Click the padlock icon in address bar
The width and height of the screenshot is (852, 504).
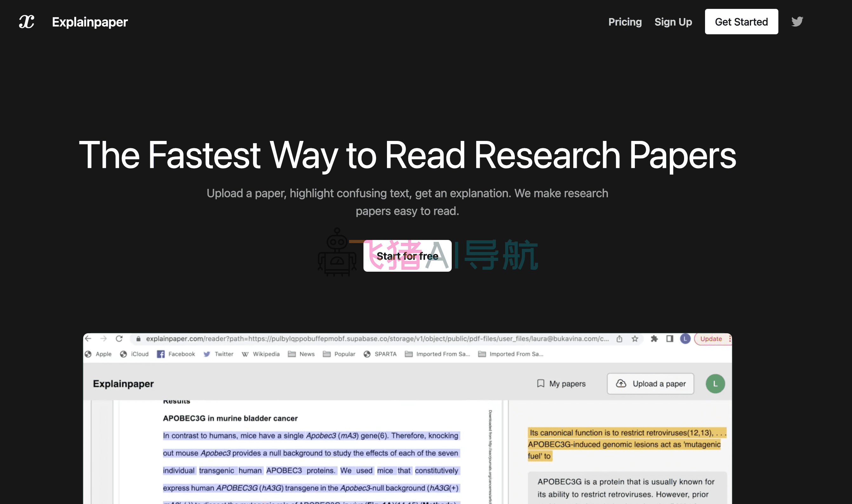pos(138,339)
